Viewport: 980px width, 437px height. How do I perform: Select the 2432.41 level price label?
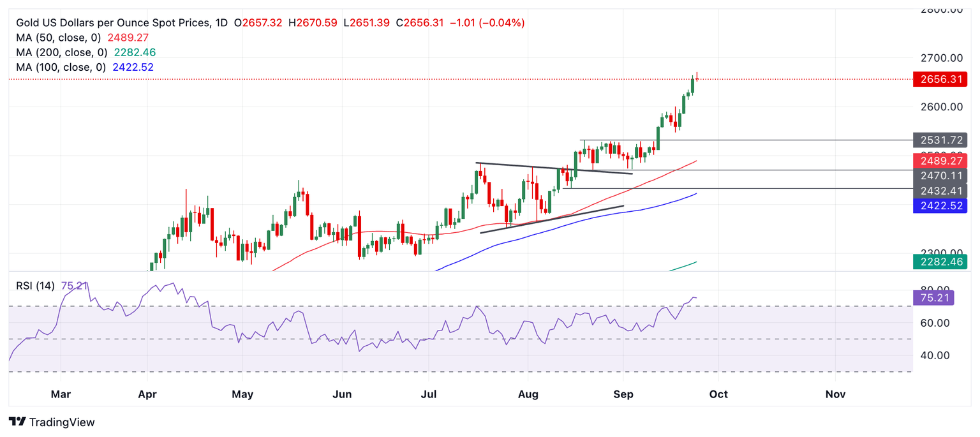click(940, 190)
